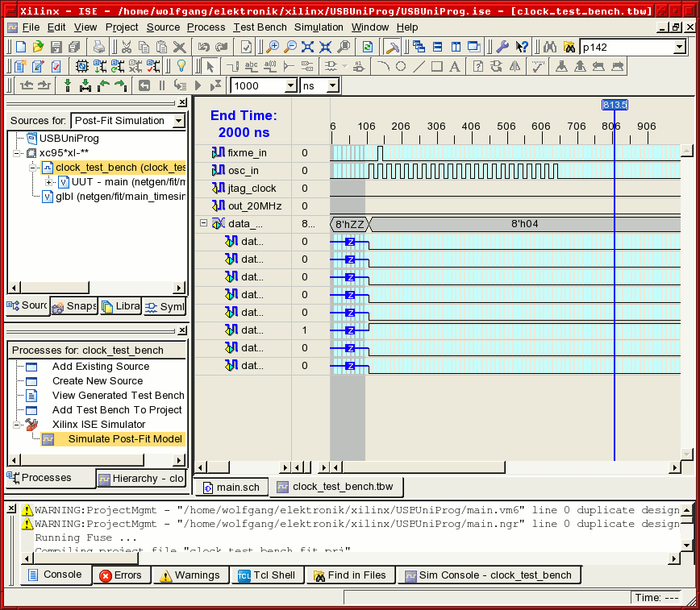Switch to the Errors tab

coord(120,575)
